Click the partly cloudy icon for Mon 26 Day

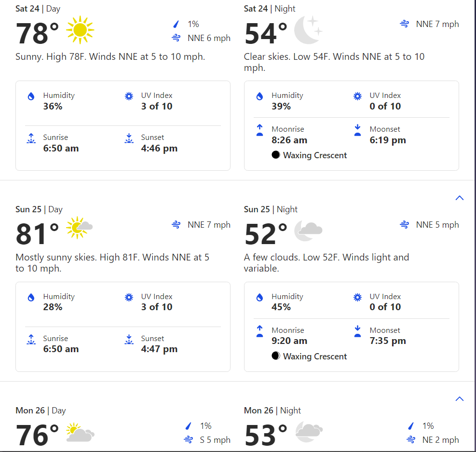point(80,432)
